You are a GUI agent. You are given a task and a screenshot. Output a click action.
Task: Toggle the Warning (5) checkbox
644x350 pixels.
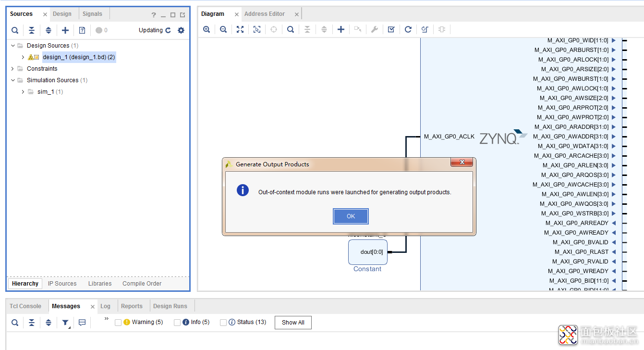point(118,323)
